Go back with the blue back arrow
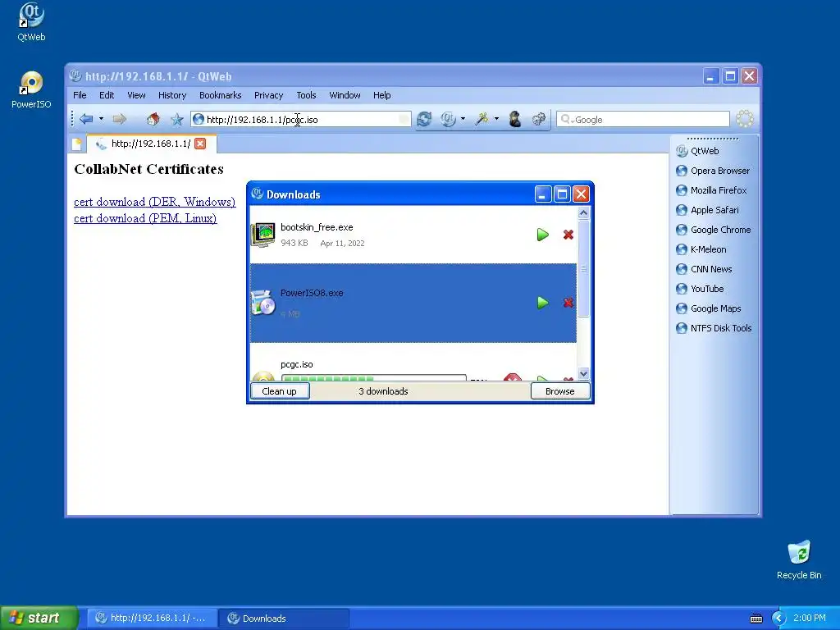 click(x=85, y=119)
